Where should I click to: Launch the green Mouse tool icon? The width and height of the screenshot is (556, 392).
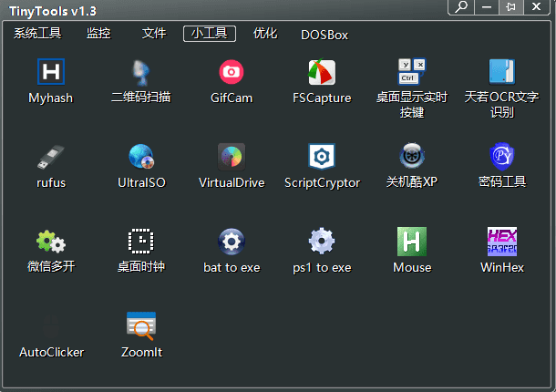pos(412,242)
